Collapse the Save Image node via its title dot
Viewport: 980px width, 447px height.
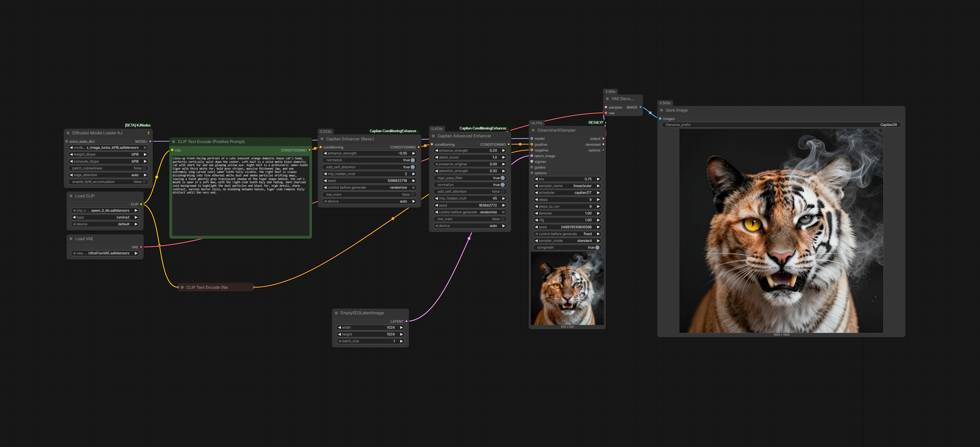(x=662, y=110)
